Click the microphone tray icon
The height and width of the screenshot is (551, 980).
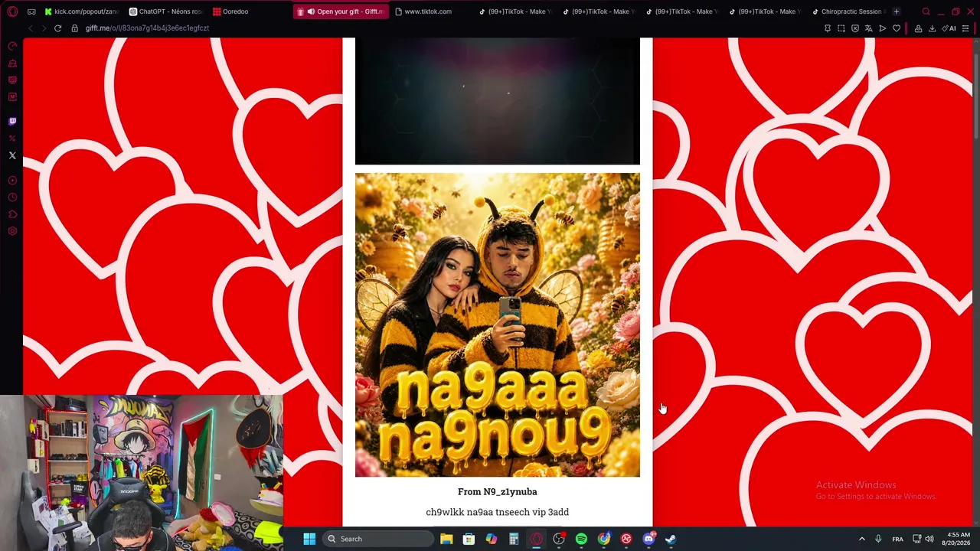(x=878, y=539)
